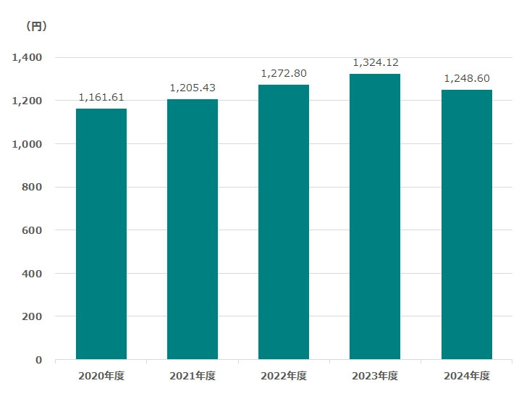The height and width of the screenshot is (420, 532).
Task: Click the 2024年度 axis label
Action: [467, 376]
